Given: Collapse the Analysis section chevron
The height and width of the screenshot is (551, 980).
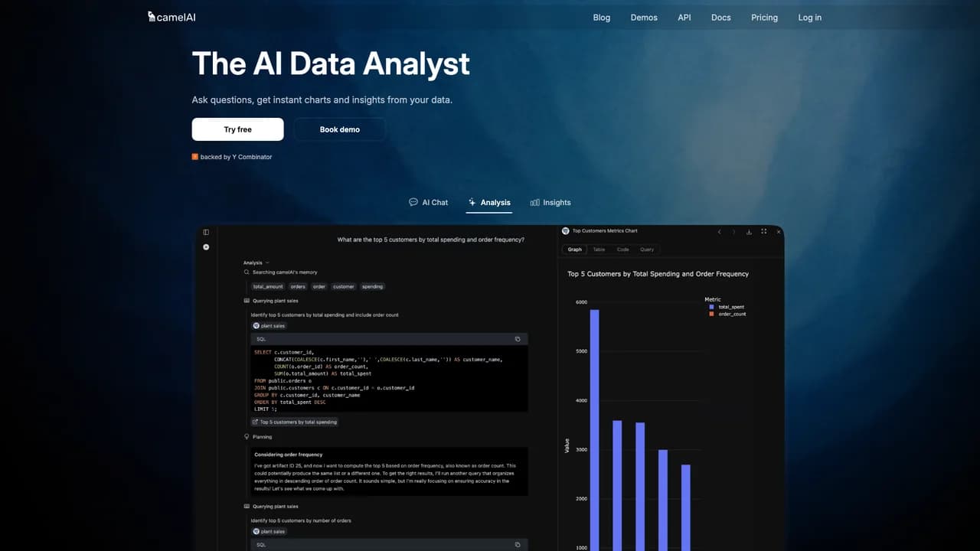Looking at the screenshot, I should tap(267, 262).
